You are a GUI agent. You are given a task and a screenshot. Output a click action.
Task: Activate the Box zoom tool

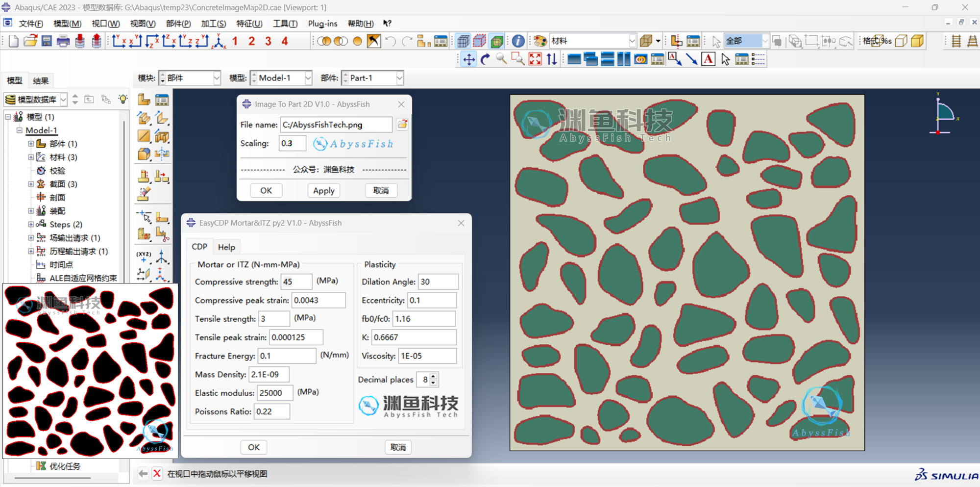tap(518, 59)
